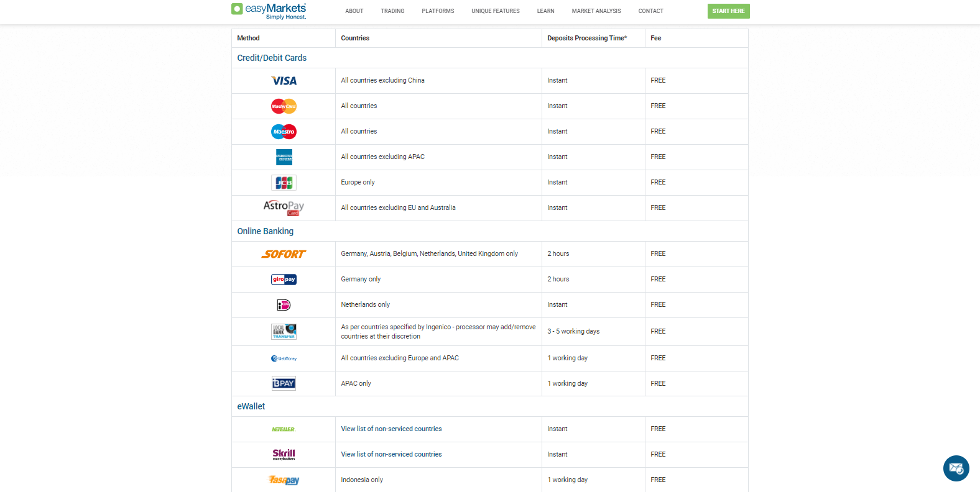Click the BPAY logo
Screen dimensions: 980x492
point(284,383)
